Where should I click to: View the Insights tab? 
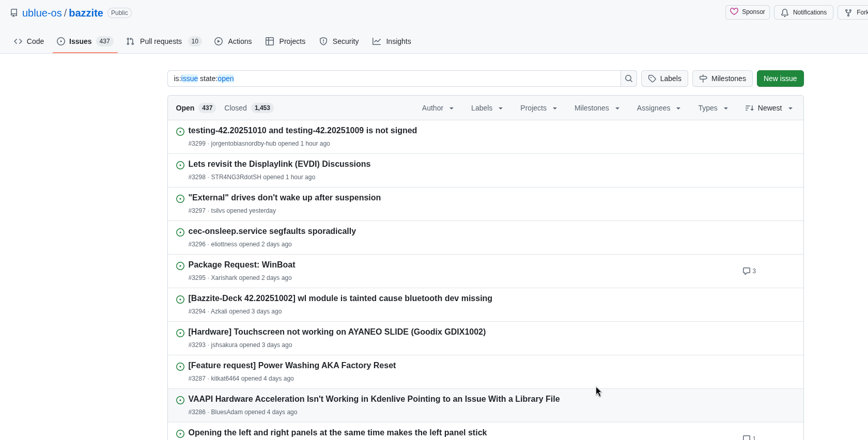392,41
